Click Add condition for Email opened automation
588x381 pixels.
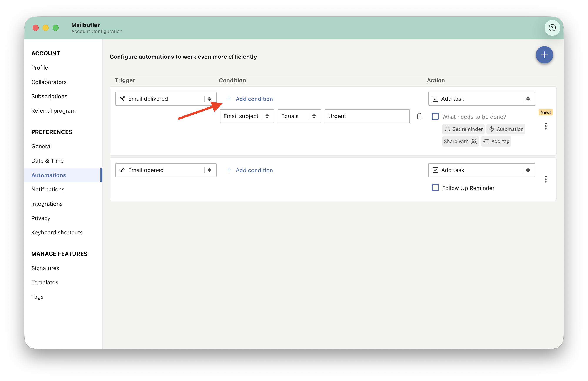(x=249, y=170)
